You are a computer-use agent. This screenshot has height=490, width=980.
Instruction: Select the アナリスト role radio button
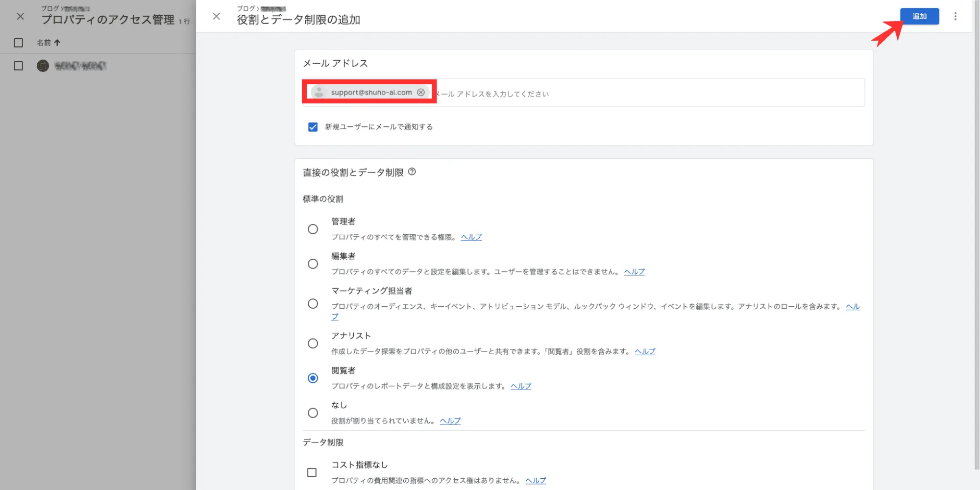click(313, 343)
